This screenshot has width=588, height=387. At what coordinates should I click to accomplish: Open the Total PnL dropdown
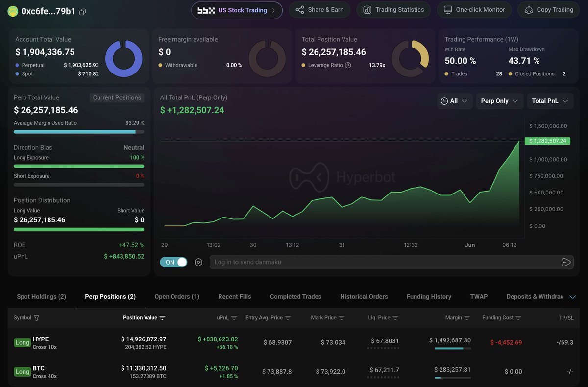(550, 101)
